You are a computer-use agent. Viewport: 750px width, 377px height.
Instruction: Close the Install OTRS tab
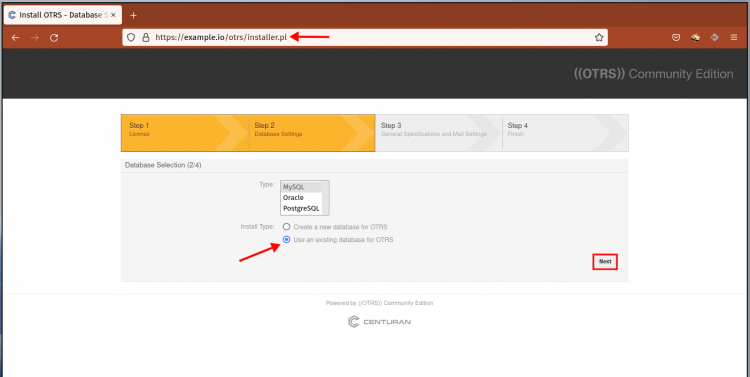tap(113, 15)
